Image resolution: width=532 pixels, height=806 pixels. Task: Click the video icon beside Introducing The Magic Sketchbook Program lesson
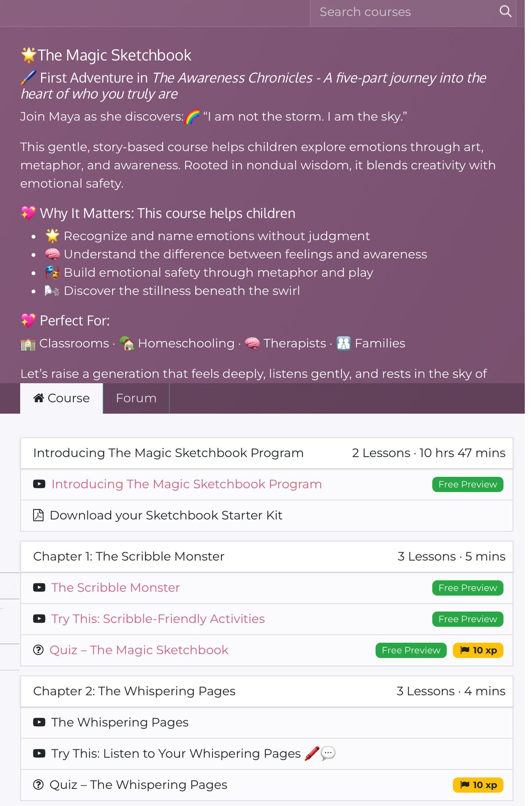39,484
